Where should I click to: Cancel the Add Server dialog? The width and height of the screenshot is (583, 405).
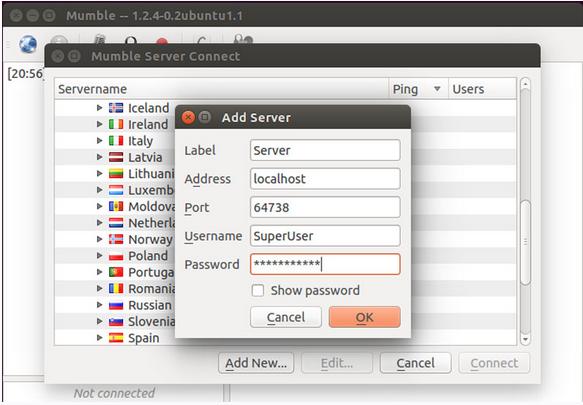pos(286,317)
